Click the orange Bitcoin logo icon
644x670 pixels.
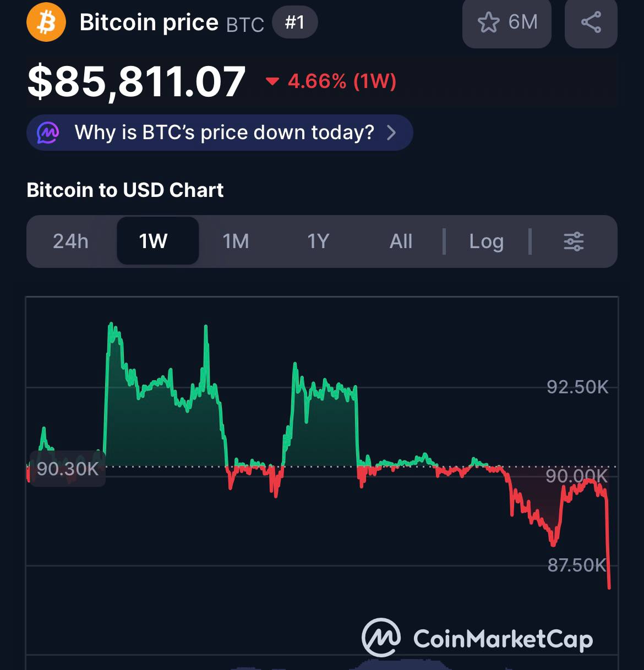point(46,23)
